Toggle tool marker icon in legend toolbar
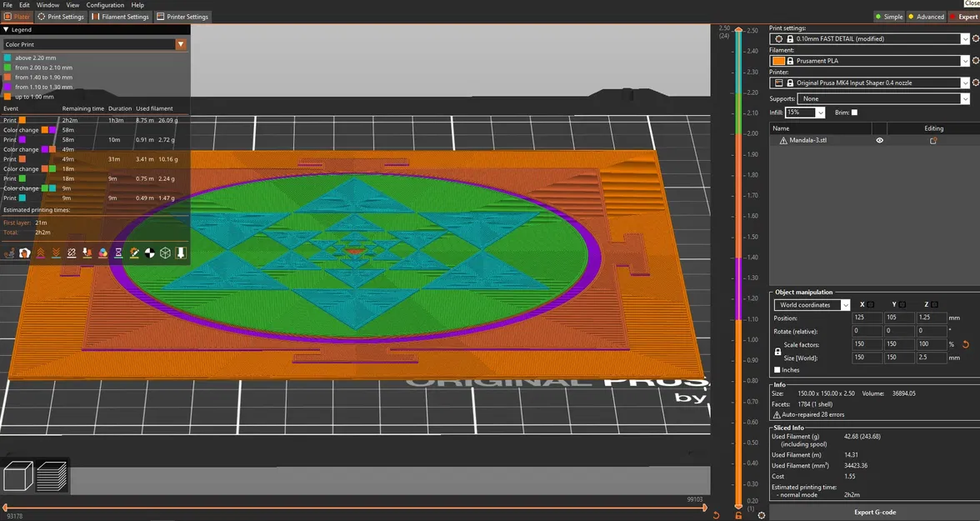This screenshot has height=521, width=980. click(x=182, y=253)
